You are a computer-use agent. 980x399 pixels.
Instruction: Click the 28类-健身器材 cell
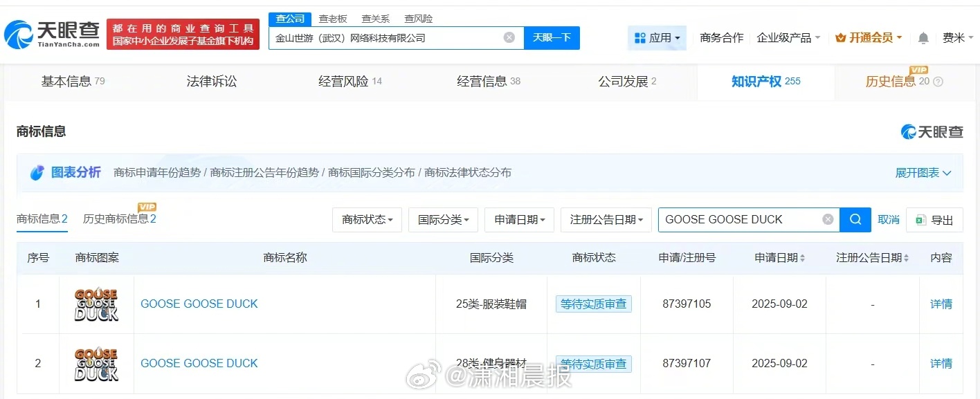491,363
